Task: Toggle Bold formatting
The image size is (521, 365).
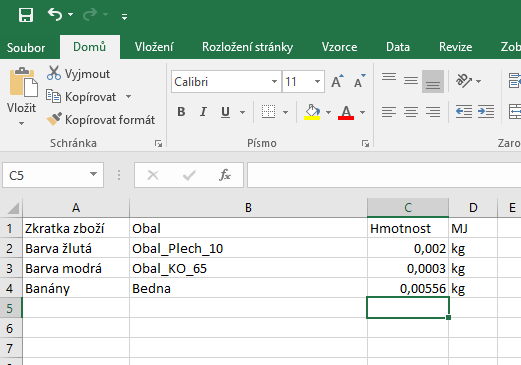Action: (181, 112)
